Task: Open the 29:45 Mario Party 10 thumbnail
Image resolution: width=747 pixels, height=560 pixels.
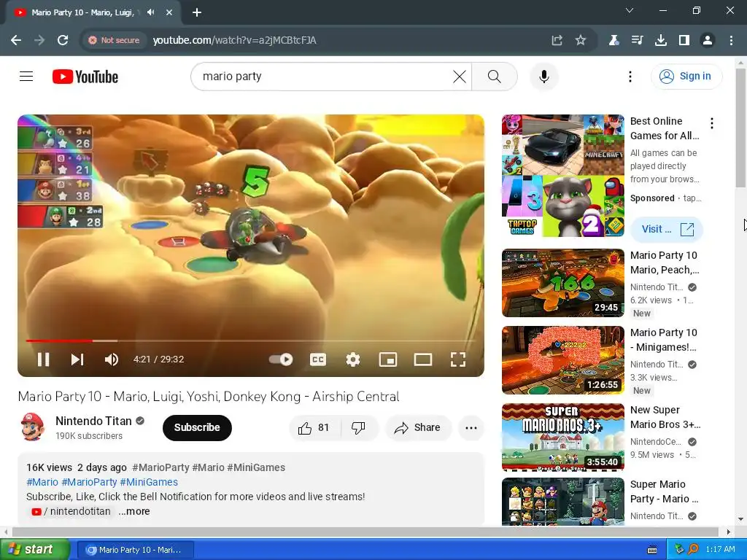Action: click(562, 282)
